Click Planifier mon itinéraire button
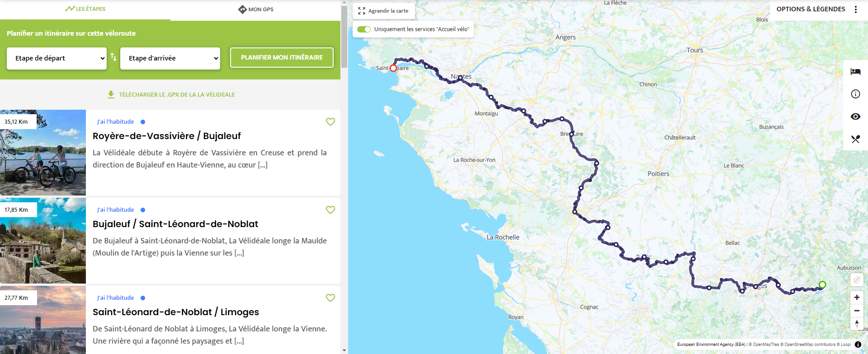This screenshot has height=354, width=868. (282, 57)
